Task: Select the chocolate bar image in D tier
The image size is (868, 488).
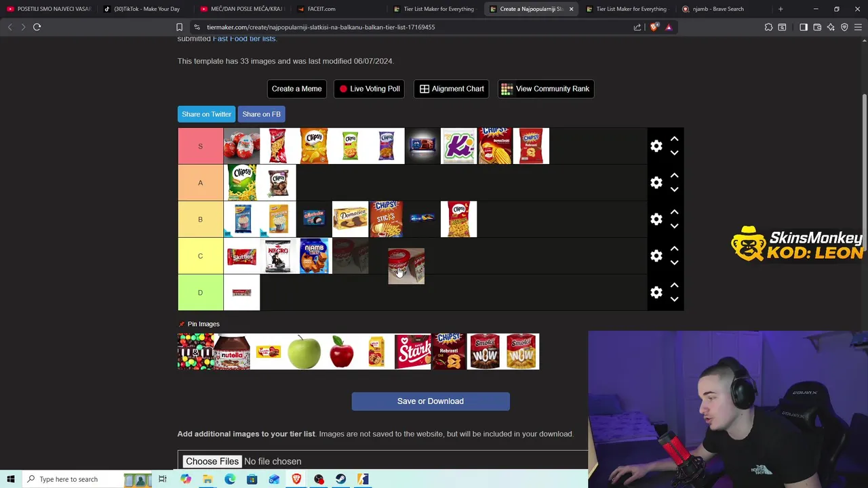Action: (x=241, y=292)
